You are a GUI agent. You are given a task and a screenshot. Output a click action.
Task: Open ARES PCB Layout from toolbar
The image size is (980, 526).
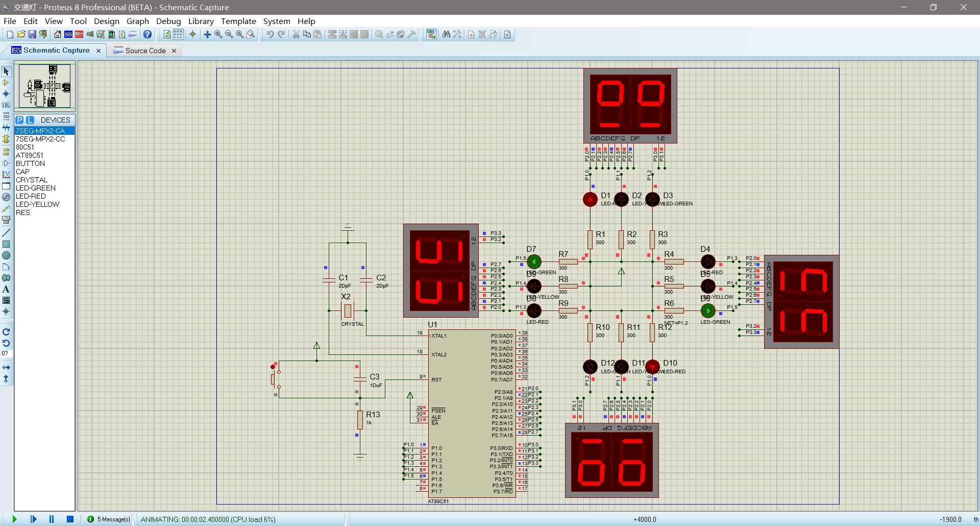(79, 34)
